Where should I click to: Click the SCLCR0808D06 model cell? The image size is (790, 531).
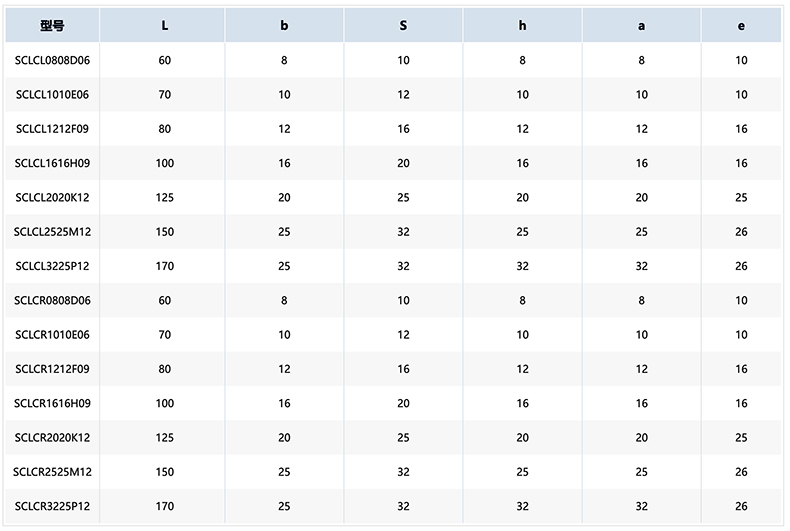click(53, 300)
